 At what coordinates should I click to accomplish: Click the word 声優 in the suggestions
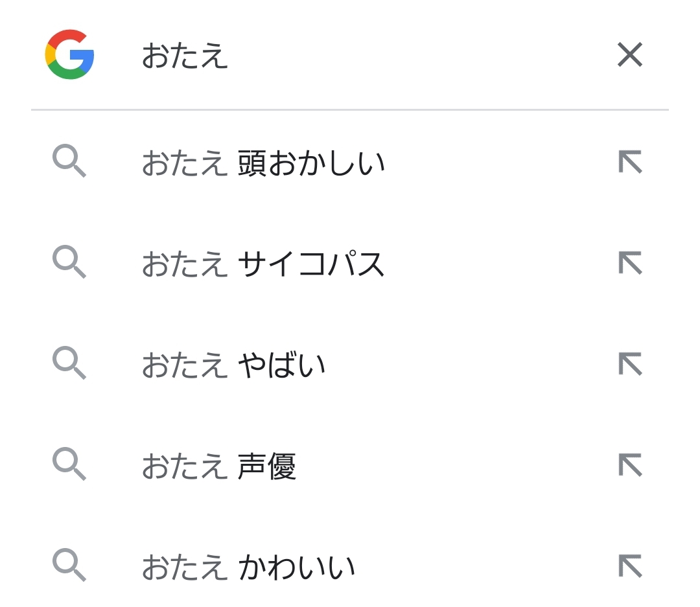pyautogui.click(x=266, y=466)
